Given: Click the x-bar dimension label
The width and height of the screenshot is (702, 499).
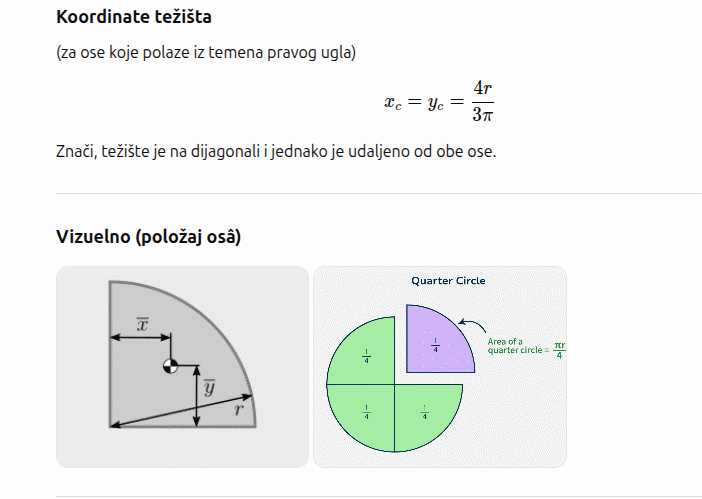Looking at the screenshot, I should [143, 325].
